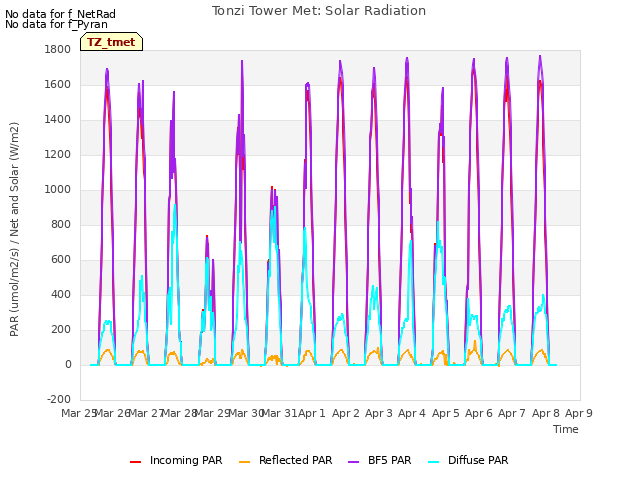Click the 'Apr 1' x-axis date label

[312, 413]
